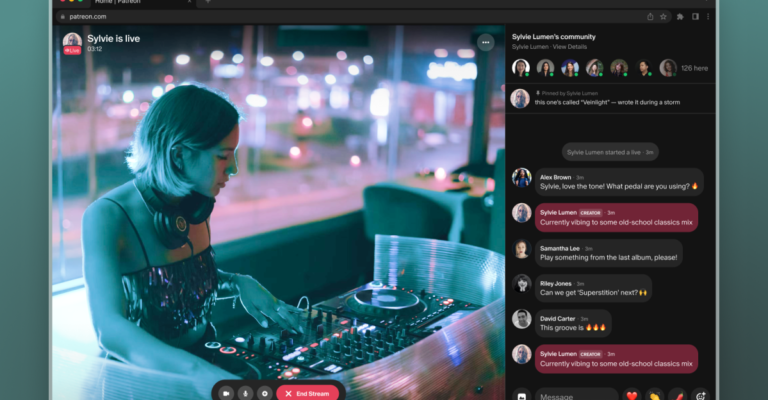
Task: Open the add emoji reaction picker
Action: pyautogui.click(x=700, y=395)
